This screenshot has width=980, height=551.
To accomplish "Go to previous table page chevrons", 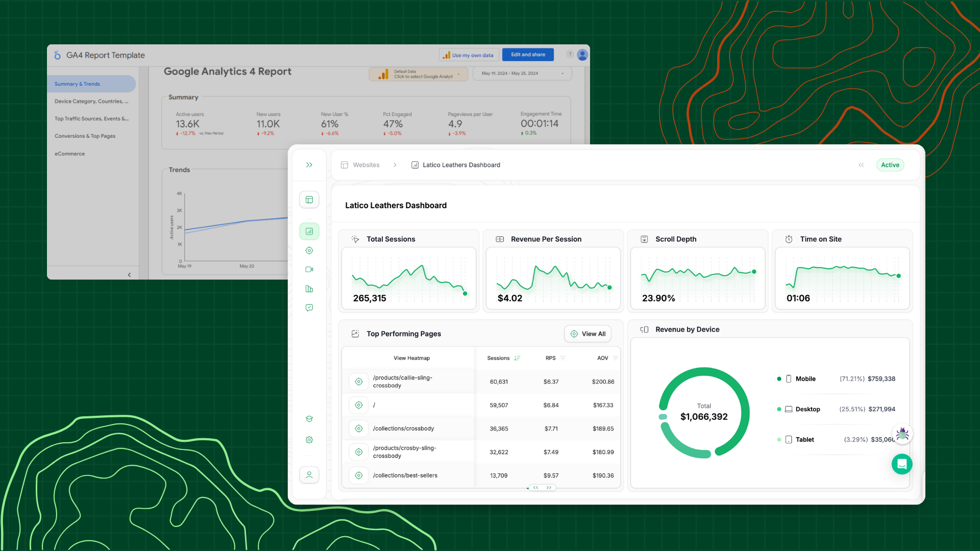I will 536,488.
